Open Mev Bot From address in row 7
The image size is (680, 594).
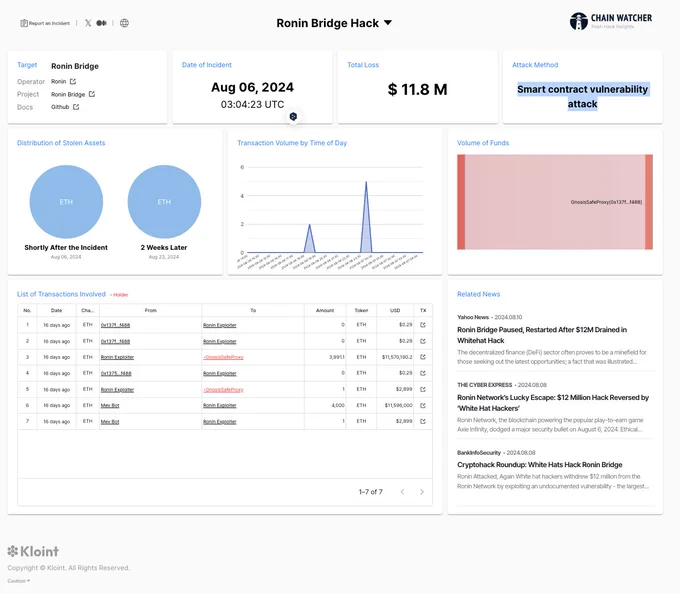pyautogui.click(x=110, y=421)
